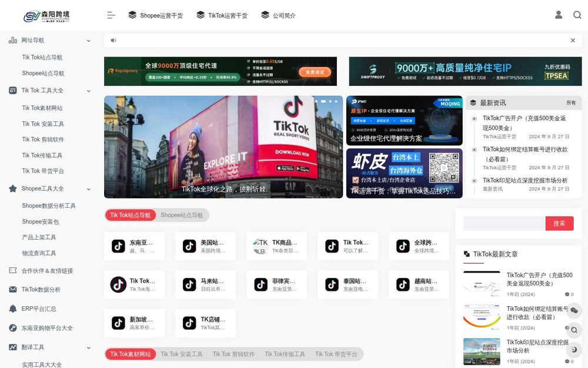Open Shopee运营干货 top menu
Viewport: 588px width, 368px height.
[155, 15]
